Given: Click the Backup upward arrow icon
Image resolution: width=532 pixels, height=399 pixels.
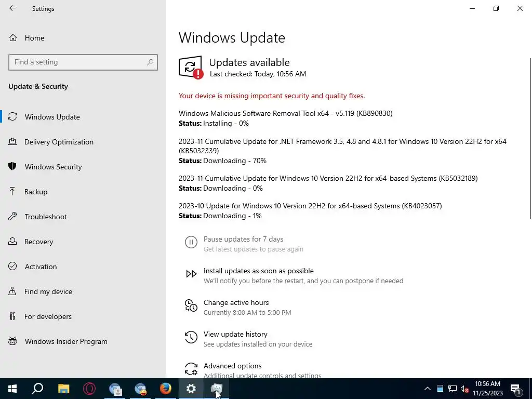Looking at the screenshot, I should pyautogui.click(x=12, y=191).
